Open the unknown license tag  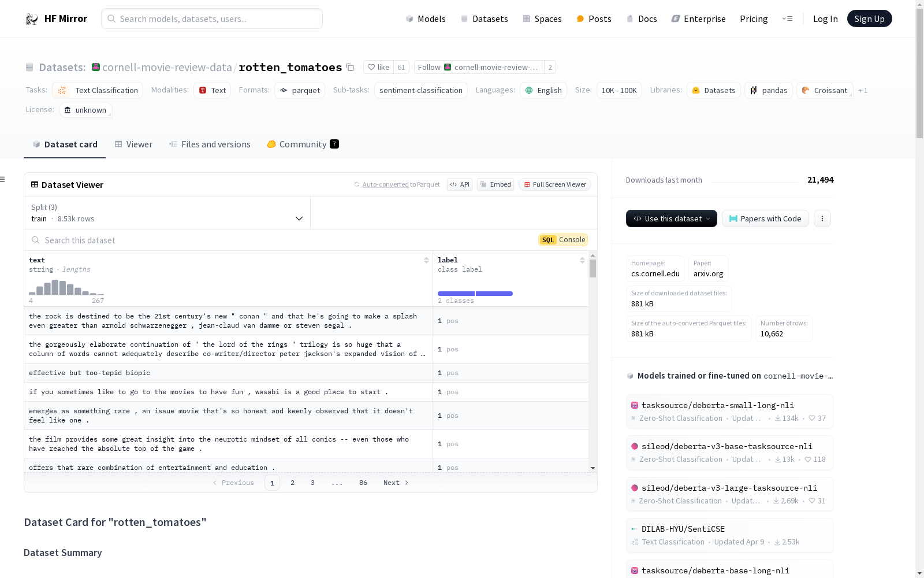click(85, 110)
